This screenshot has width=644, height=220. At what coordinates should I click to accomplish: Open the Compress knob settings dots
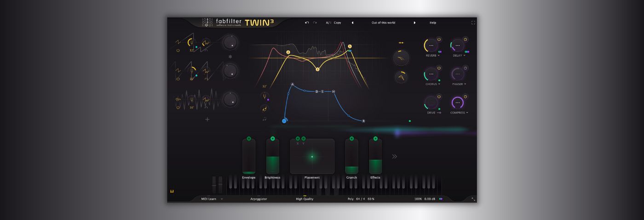457,103
